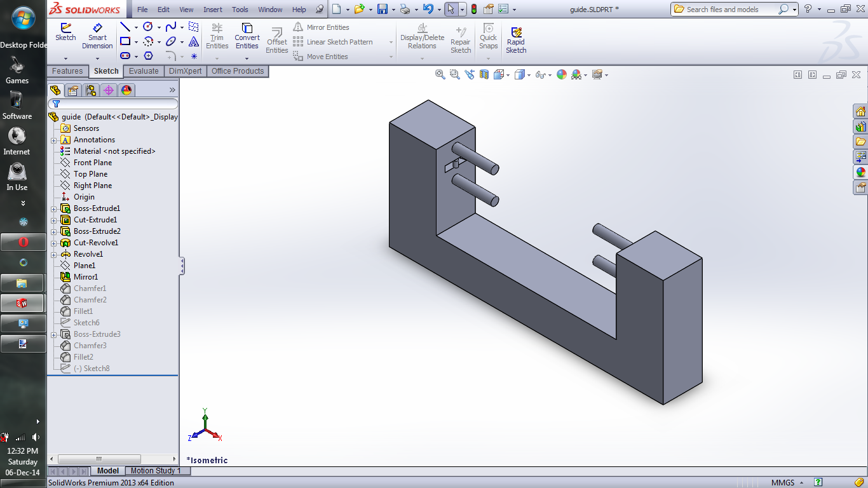Select the Point sketch tool

(194, 56)
